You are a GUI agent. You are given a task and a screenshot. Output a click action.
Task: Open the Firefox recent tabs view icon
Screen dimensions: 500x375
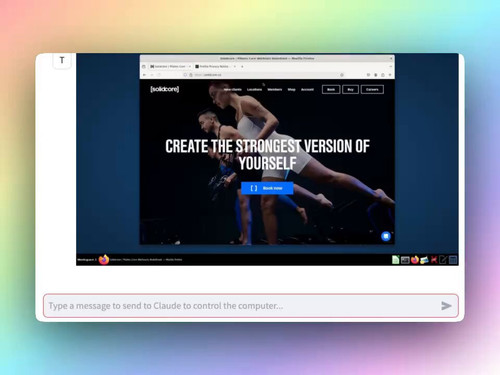click(x=144, y=66)
